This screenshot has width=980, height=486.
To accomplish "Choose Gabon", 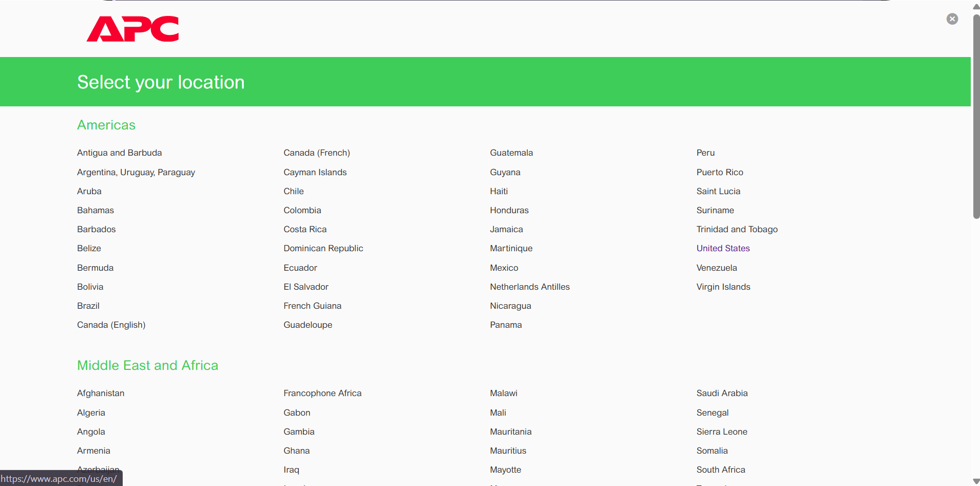I will click(x=297, y=413).
